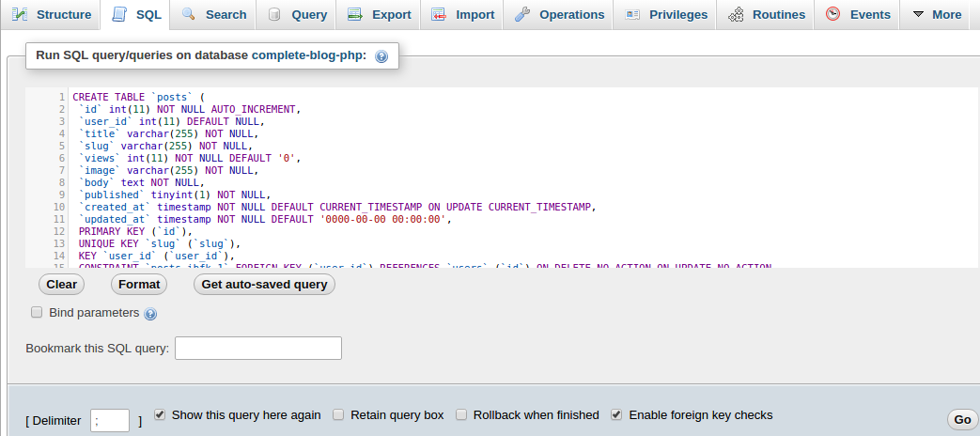The height and width of the screenshot is (436, 980).
Task: Click the Events clock icon
Action: [832, 14]
